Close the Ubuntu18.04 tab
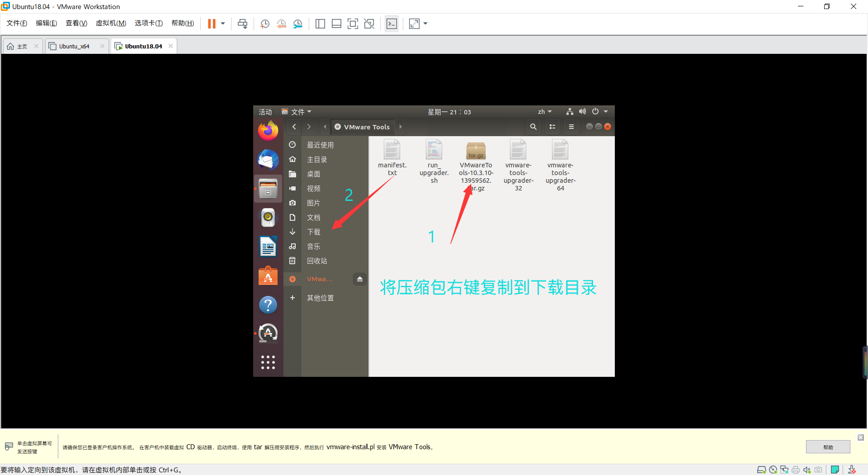 tap(170, 46)
